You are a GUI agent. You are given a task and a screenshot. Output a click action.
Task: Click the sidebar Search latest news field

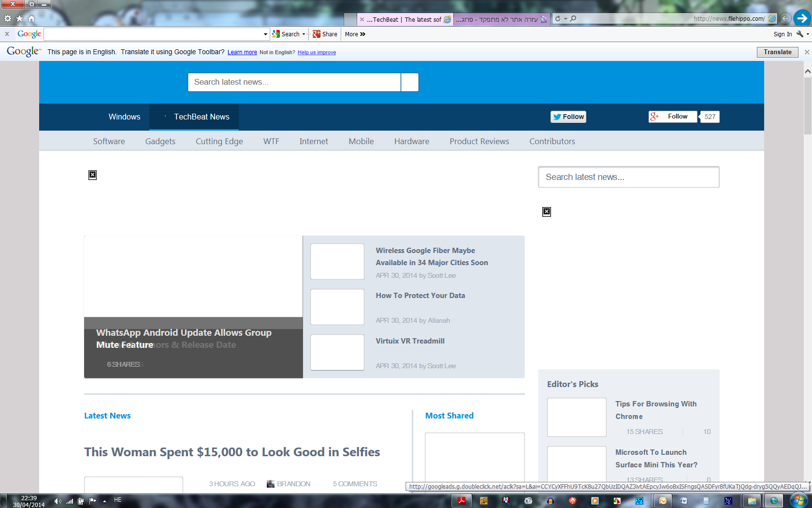click(628, 177)
